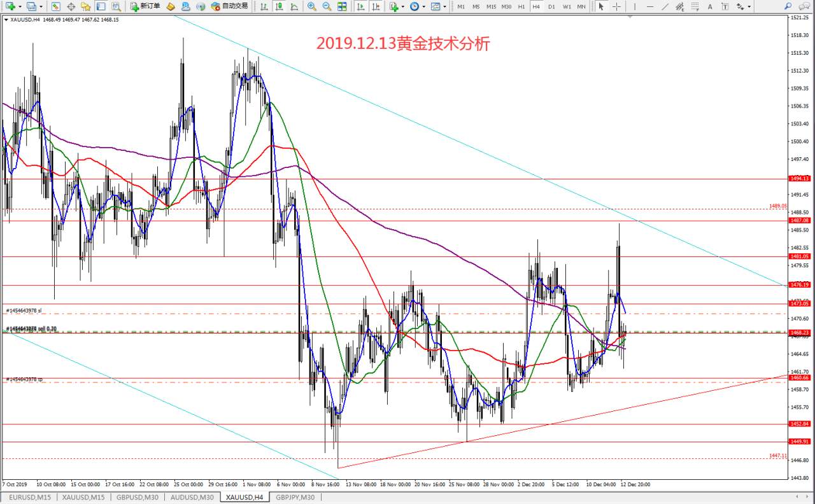
Task: Select the MN timeframe
Action: (581, 6)
